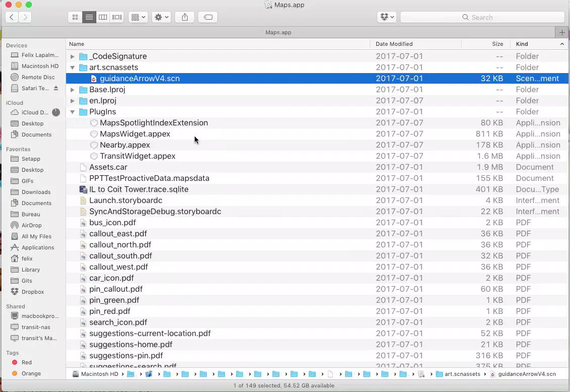This screenshot has width=570, height=392.
Task: Select callout_east.pdf
Action: (118, 234)
